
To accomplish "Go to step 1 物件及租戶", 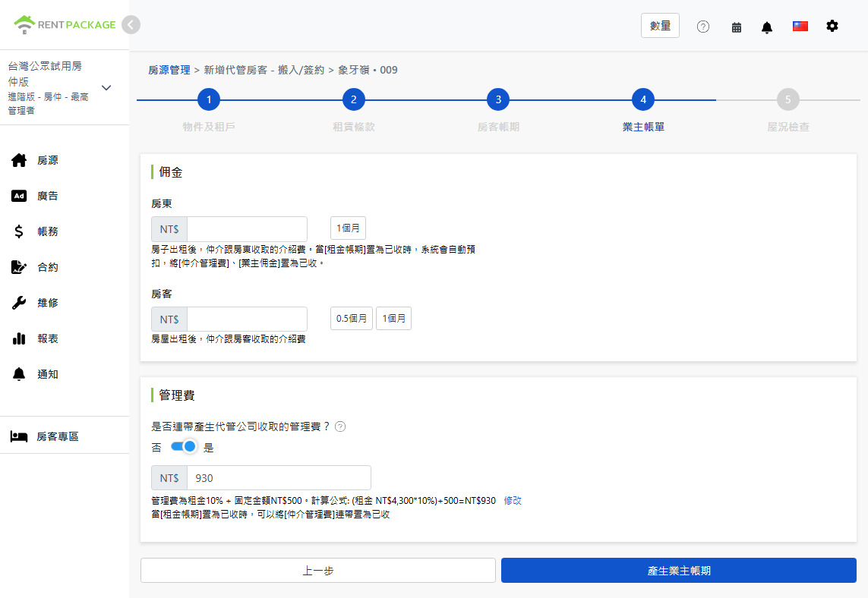I will (209, 99).
